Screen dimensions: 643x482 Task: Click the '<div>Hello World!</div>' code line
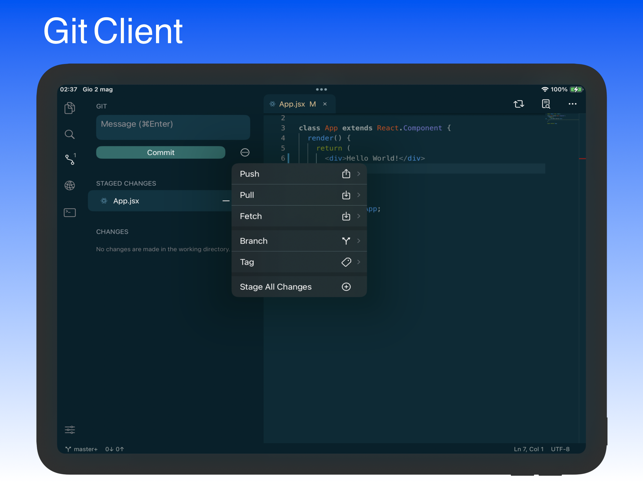[375, 158]
